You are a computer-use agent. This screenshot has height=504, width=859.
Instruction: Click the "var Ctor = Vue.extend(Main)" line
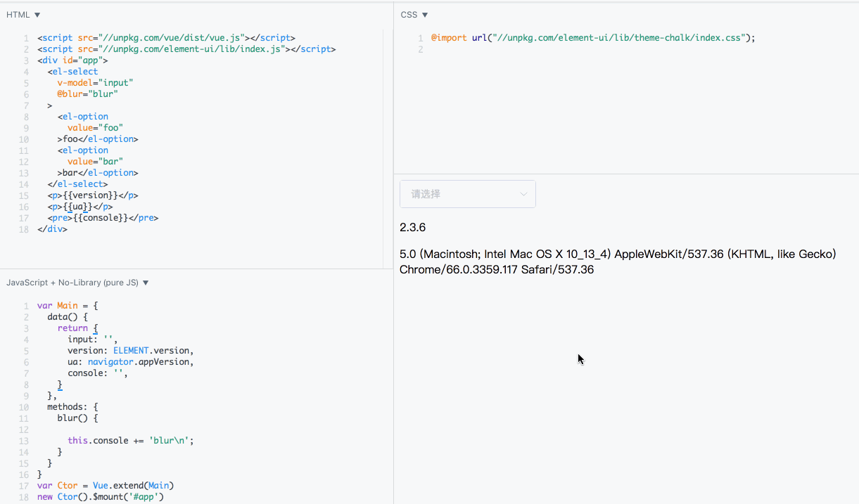click(x=106, y=486)
